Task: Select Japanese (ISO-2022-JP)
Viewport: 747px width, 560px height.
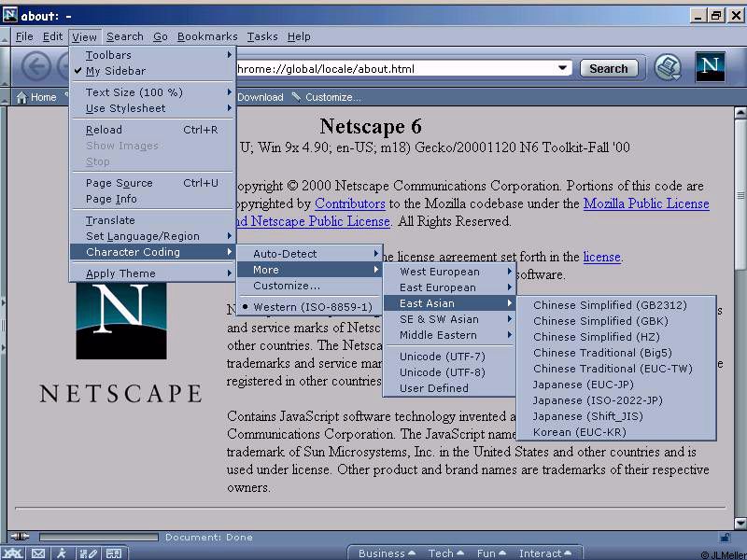Action: [x=616, y=400]
